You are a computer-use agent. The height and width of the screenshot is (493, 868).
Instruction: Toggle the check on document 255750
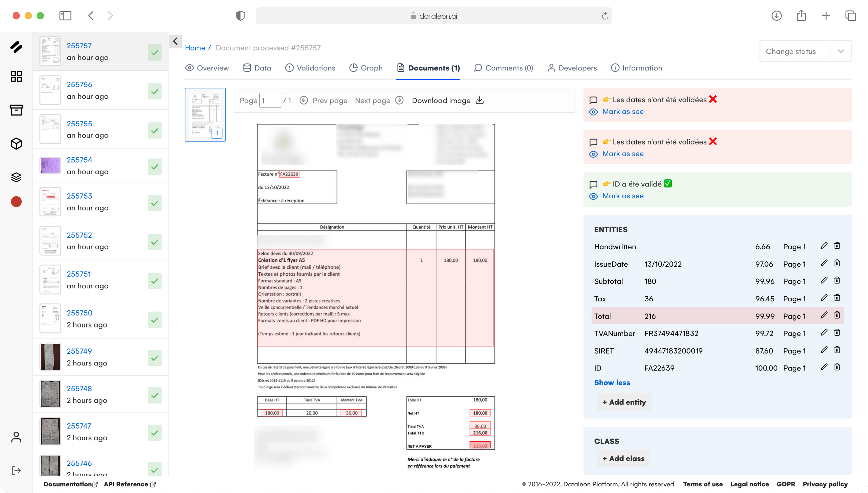coord(155,319)
